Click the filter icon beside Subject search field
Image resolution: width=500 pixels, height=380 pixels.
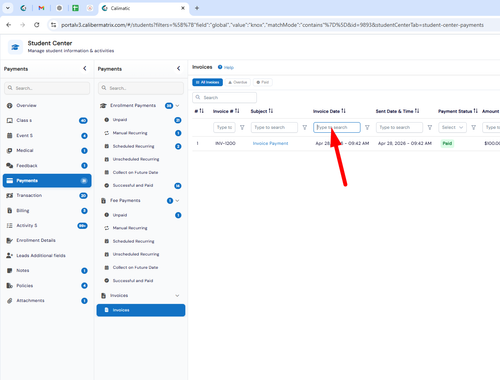(x=305, y=127)
